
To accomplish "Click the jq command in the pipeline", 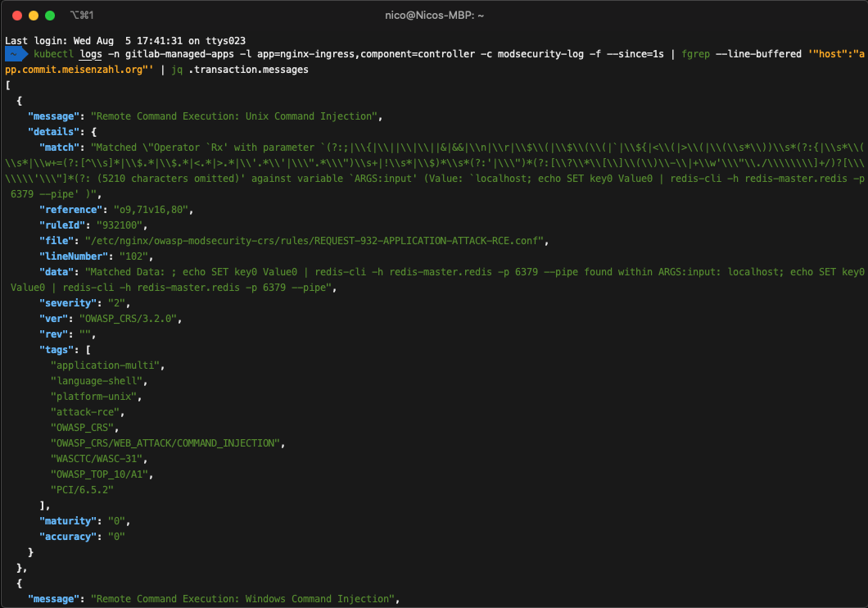I will [176, 69].
